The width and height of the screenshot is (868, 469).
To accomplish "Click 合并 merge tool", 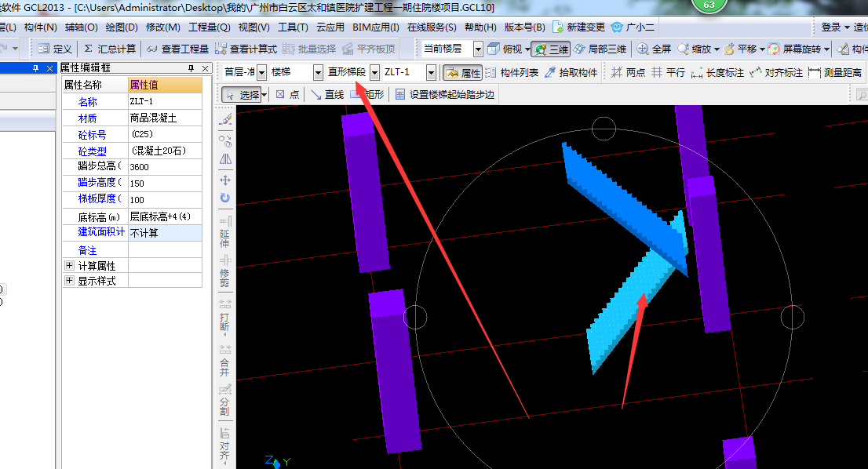I will tap(224, 361).
